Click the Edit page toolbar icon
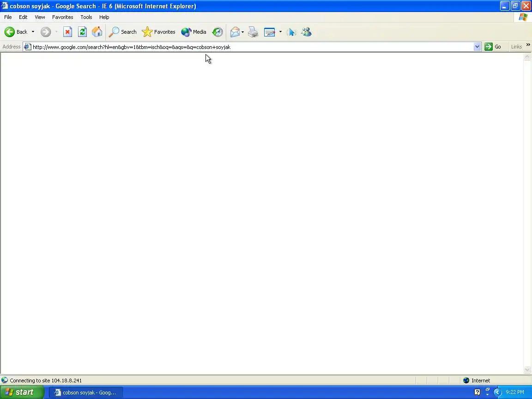 (269, 32)
